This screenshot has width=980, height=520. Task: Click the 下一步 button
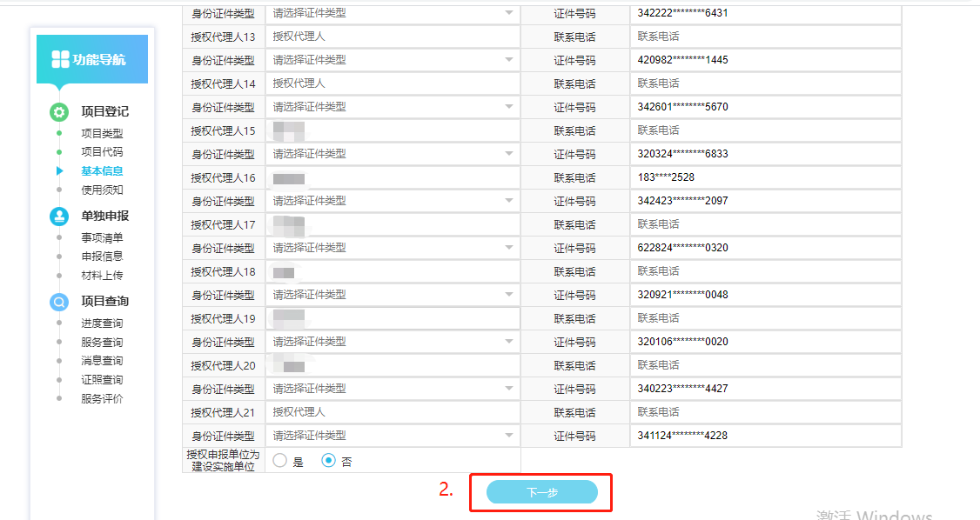pos(541,492)
